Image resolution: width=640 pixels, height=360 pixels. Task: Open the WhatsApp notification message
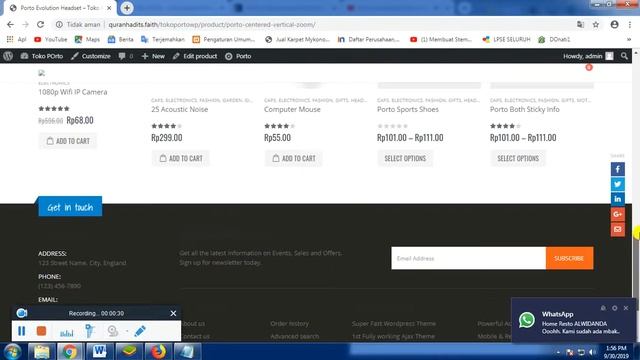click(581, 327)
